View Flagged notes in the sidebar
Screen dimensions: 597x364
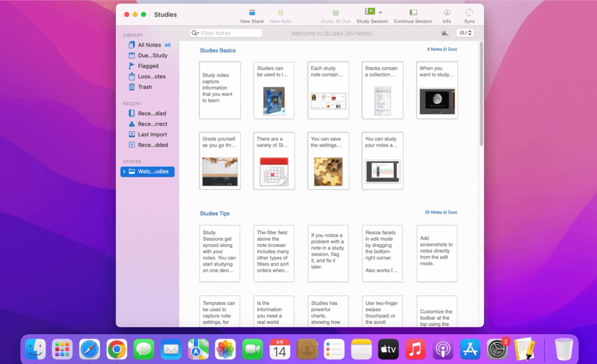tap(147, 66)
